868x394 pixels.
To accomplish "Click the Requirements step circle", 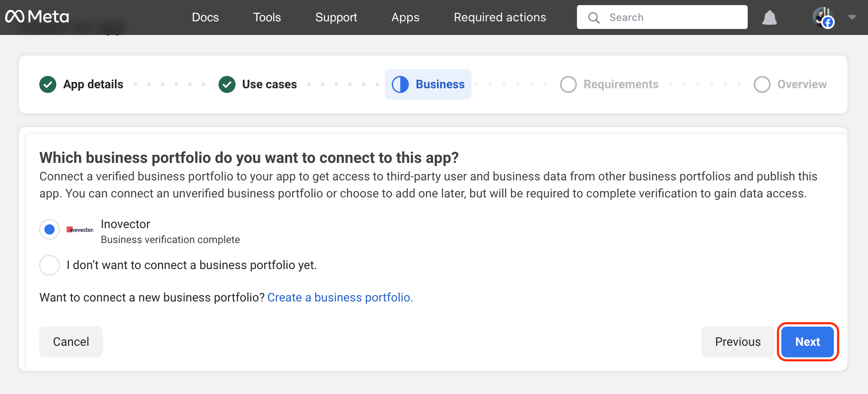I will (568, 84).
